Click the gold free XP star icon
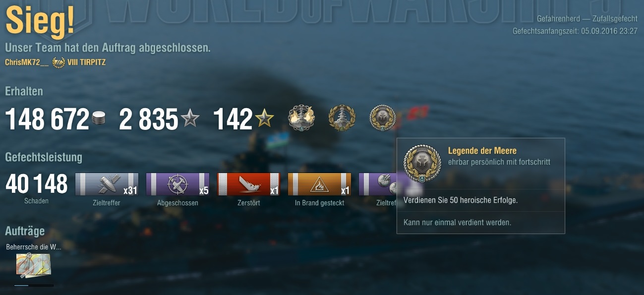The width and height of the screenshot is (644, 295). click(264, 118)
